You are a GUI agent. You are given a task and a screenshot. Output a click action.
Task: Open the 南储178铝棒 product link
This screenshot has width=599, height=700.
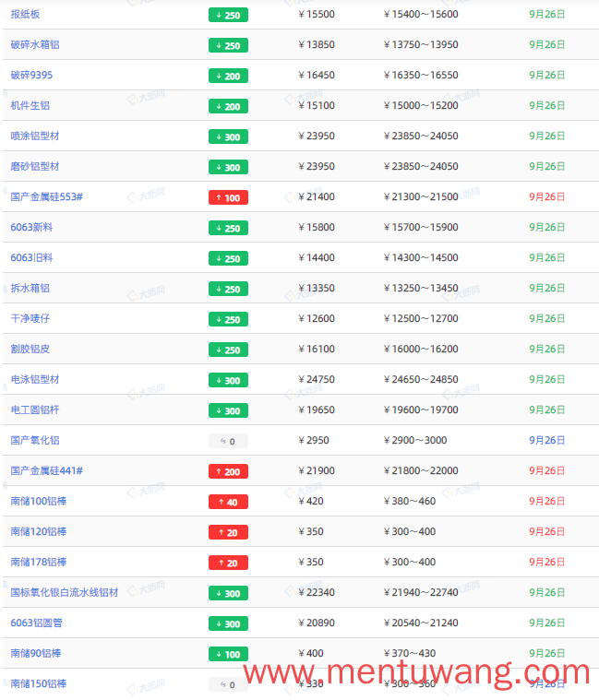[x=39, y=562]
